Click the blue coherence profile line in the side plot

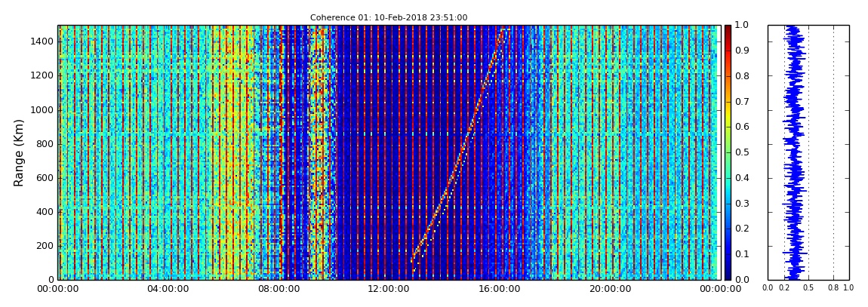click(795, 152)
